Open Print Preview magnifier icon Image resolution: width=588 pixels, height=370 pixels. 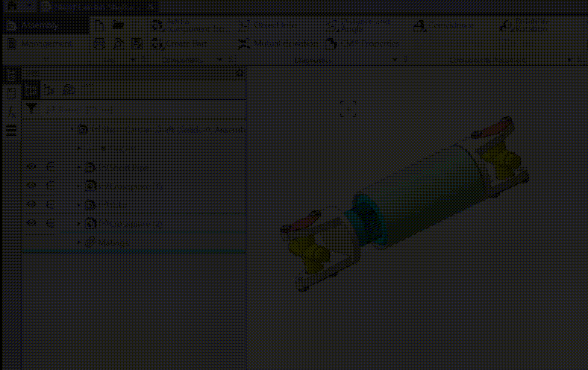pyautogui.click(x=118, y=44)
